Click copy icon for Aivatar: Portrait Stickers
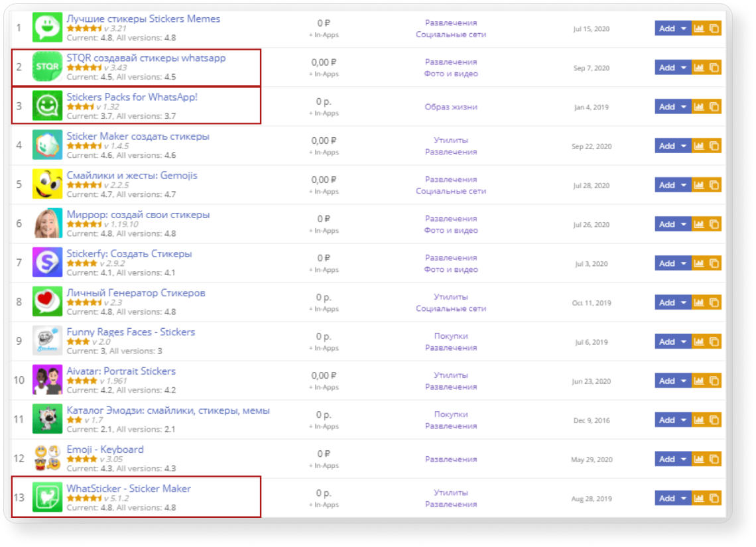 [714, 381]
